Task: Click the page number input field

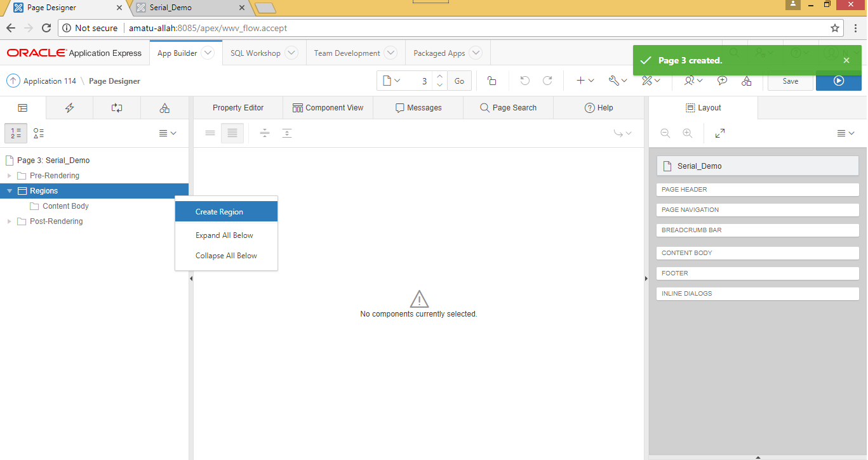Action: 424,81
